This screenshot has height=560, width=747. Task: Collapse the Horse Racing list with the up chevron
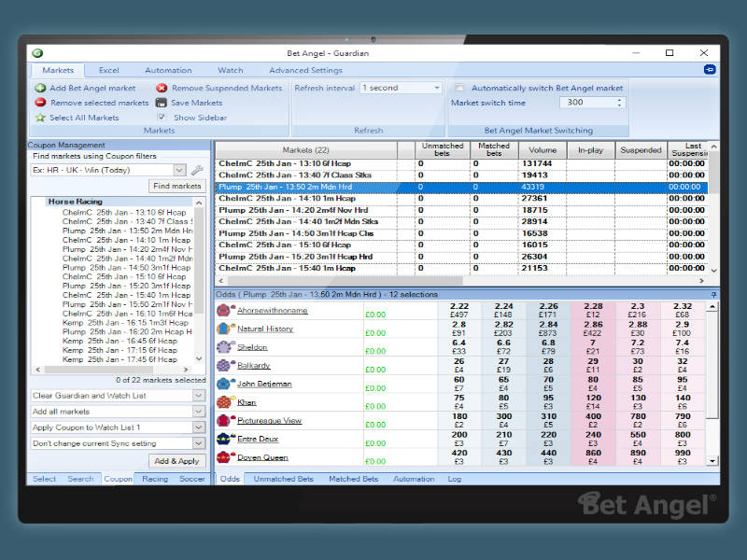199,203
